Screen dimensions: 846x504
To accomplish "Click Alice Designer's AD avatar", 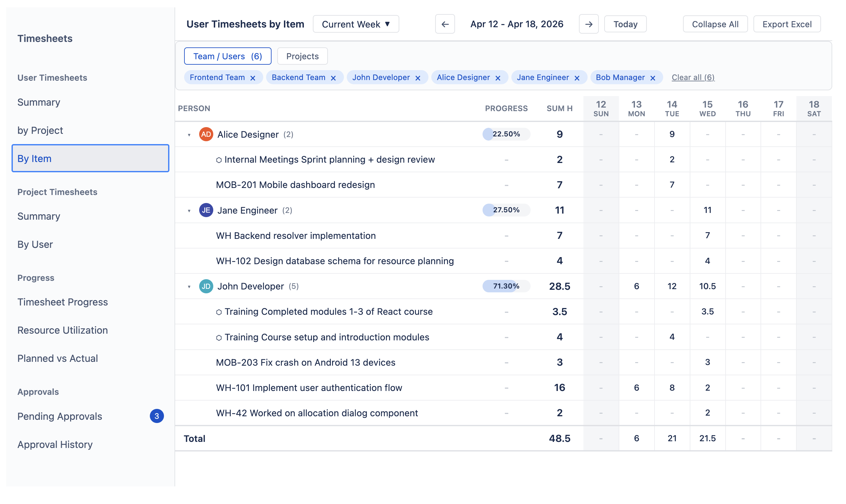I will pos(206,134).
